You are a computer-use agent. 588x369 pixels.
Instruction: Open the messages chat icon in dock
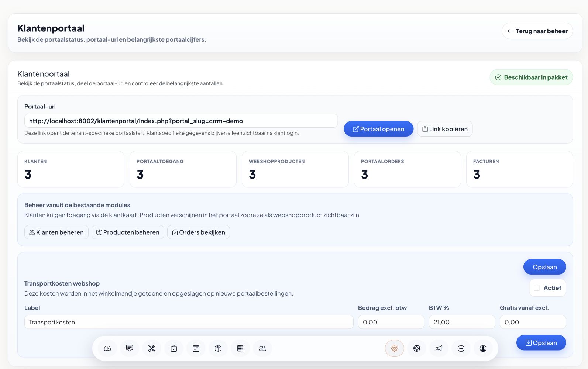click(130, 348)
